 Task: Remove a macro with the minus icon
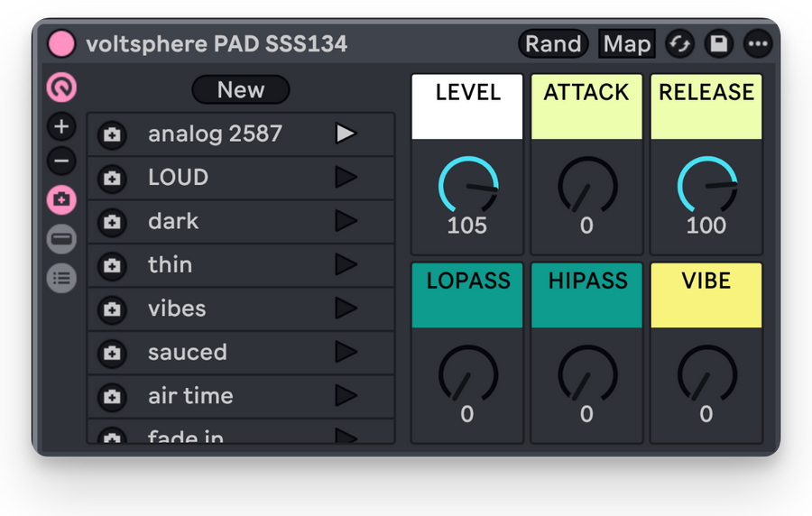click(61, 161)
